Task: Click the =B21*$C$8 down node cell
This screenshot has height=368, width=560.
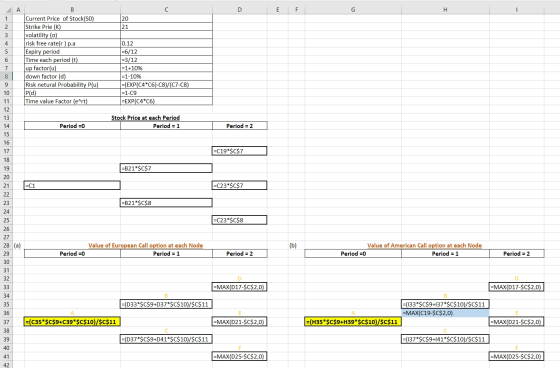Action: tap(166, 203)
